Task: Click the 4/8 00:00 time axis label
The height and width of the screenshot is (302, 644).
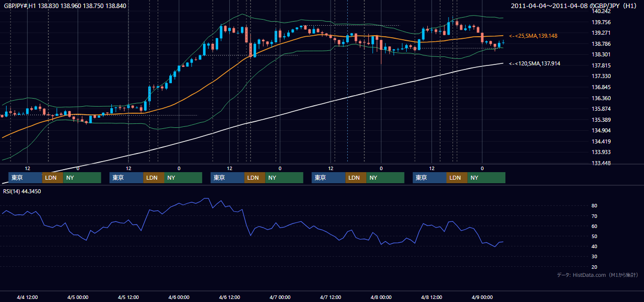Action: tap(381, 297)
